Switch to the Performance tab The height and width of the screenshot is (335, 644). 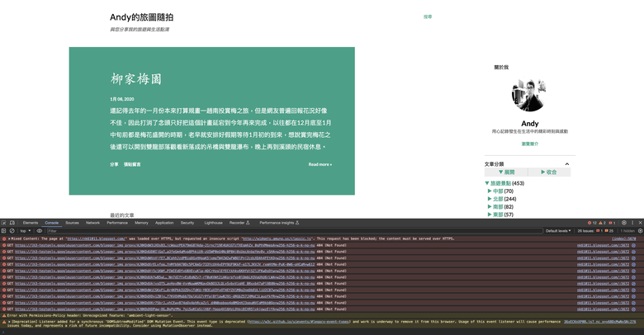point(117,223)
